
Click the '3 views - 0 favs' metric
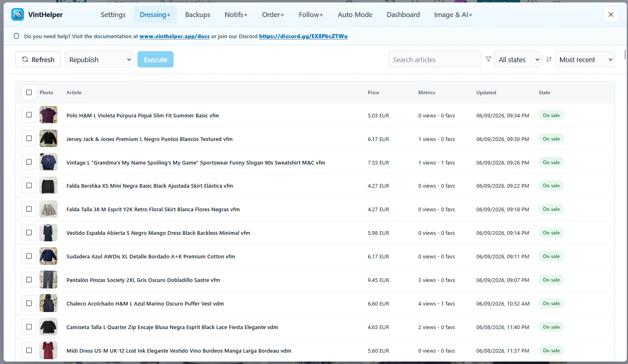pos(436,280)
